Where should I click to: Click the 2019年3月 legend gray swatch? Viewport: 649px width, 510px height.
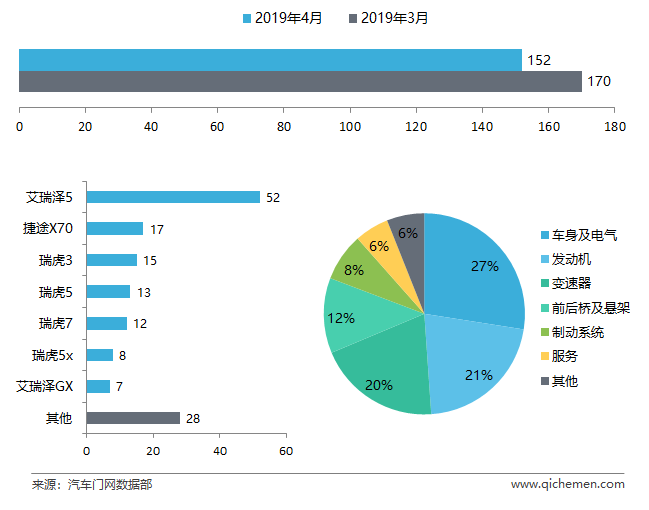click(x=353, y=19)
